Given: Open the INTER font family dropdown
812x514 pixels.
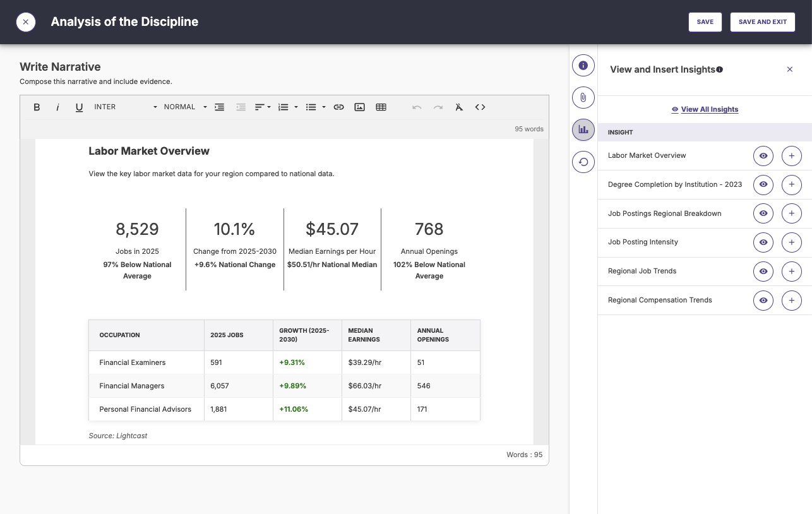Looking at the screenshot, I should (x=126, y=107).
